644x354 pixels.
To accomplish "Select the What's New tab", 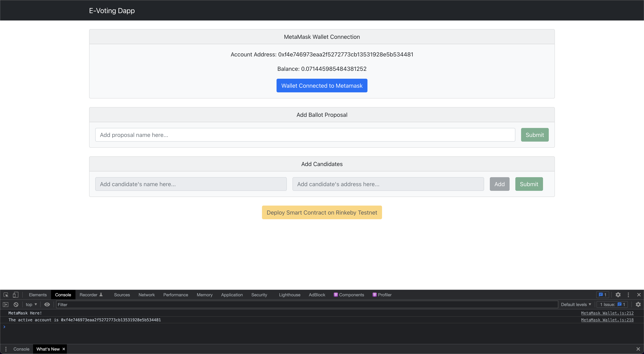I will point(48,349).
